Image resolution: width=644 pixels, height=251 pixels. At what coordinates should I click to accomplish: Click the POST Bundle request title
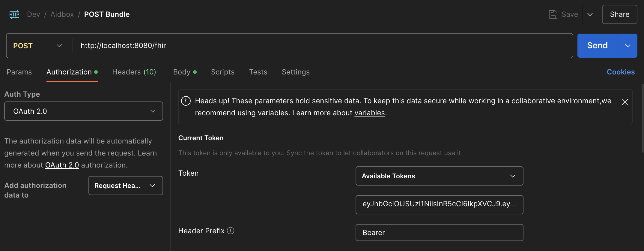[x=107, y=14]
